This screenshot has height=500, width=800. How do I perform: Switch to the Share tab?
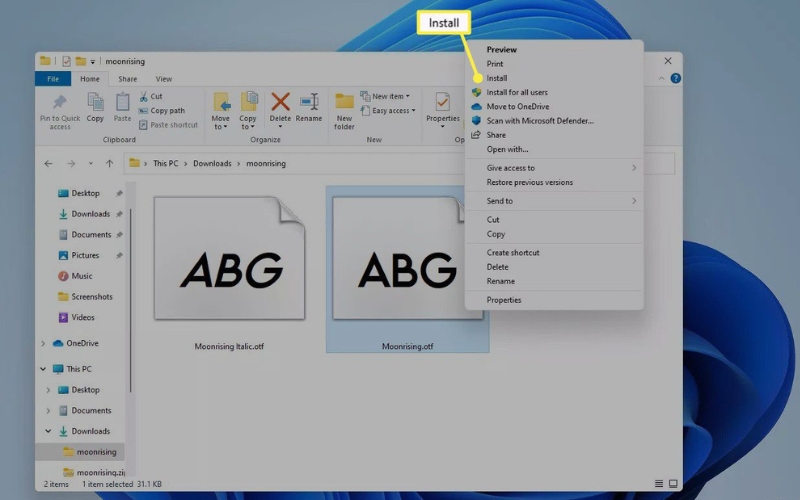[128, 79]
